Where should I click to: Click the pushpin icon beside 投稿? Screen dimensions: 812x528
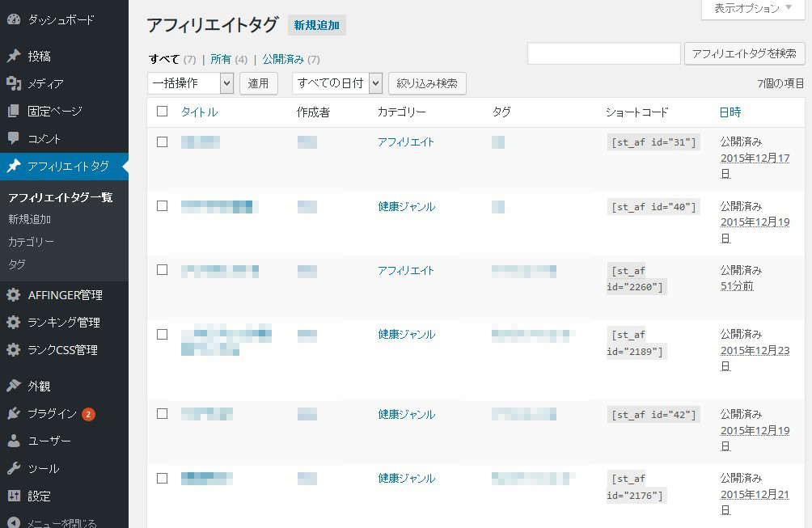(14, 56)
